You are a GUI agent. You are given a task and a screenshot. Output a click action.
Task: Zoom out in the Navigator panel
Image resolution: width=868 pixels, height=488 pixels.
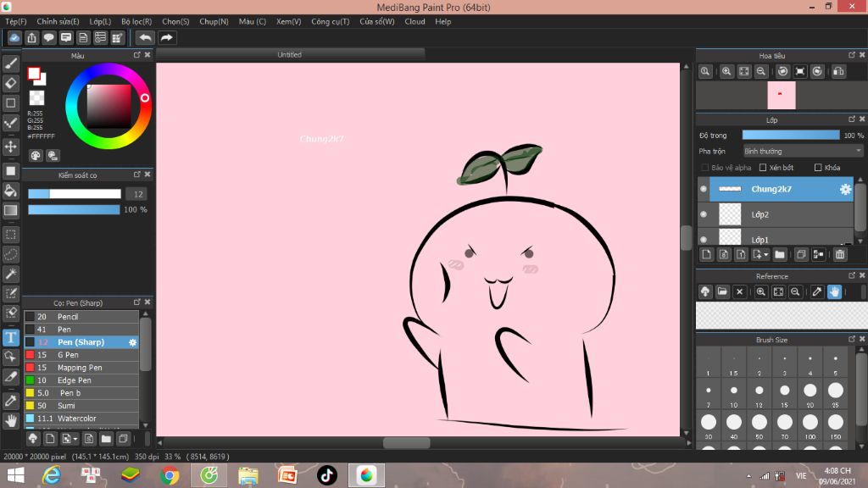pyautogui.click(x=761, y=71)
